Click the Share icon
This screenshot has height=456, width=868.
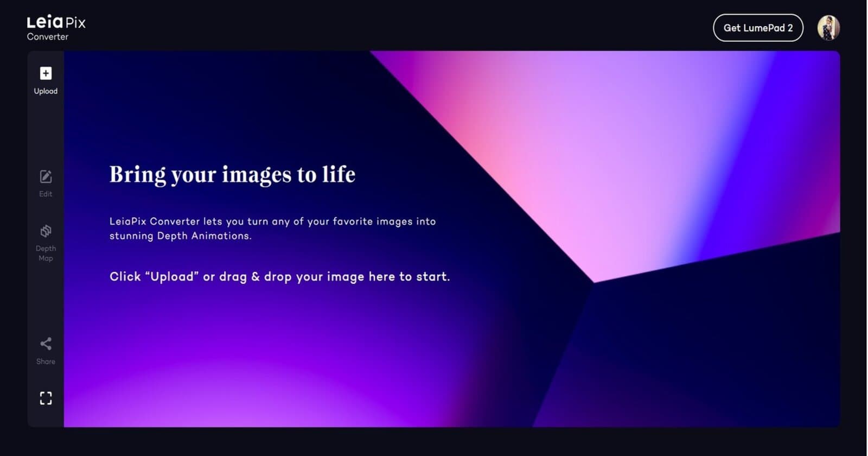[46, 344]
